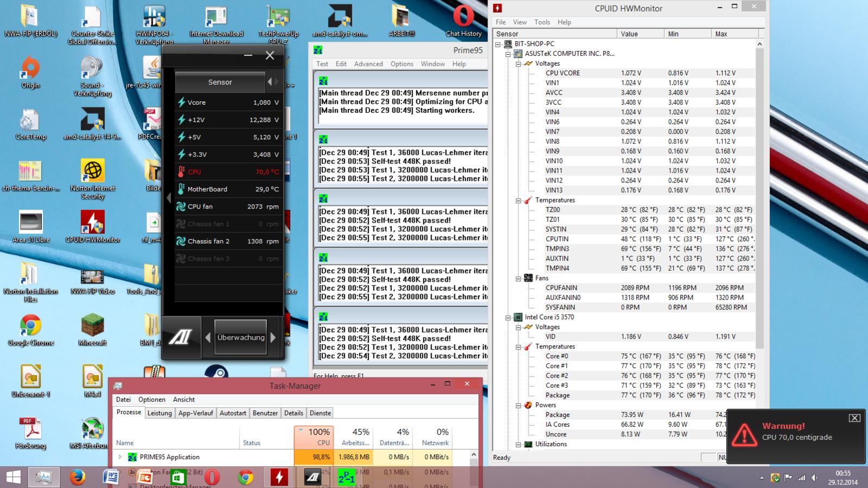Click the Chrome icon in the taskbar
This screenshot has width=868, height=488.
(x=245, y=477)
